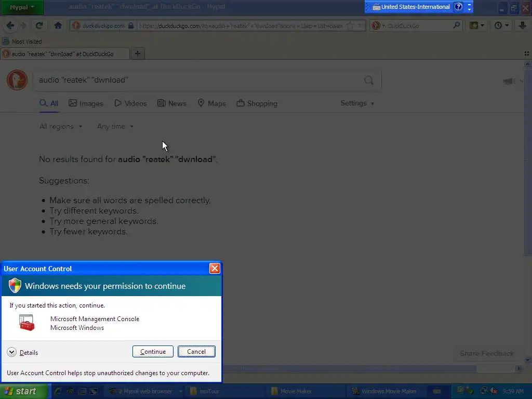Open the All regions filter dropdown
This screenshot has height=399, width=532.
61,127
